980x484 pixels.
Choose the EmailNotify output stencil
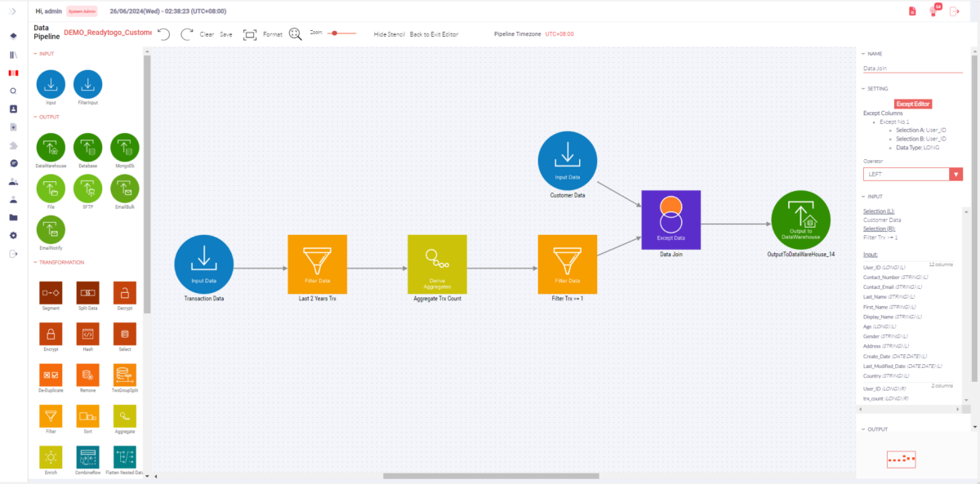tap(51, 230)
